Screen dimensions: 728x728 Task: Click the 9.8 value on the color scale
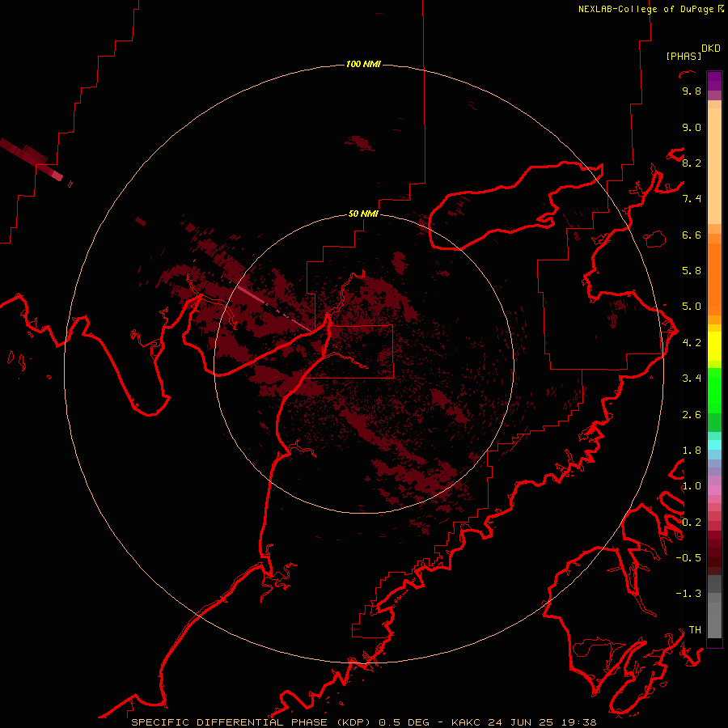click(692, 91)
